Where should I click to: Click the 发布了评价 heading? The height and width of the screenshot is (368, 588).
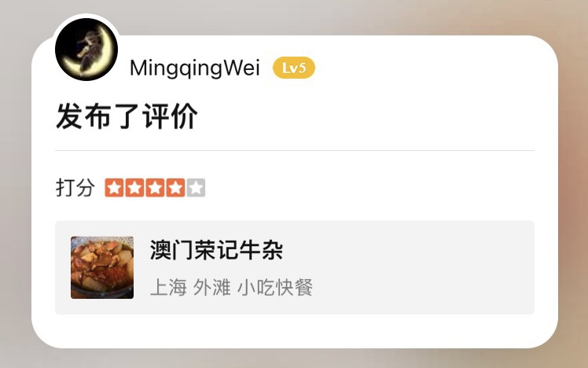point(127,116)
